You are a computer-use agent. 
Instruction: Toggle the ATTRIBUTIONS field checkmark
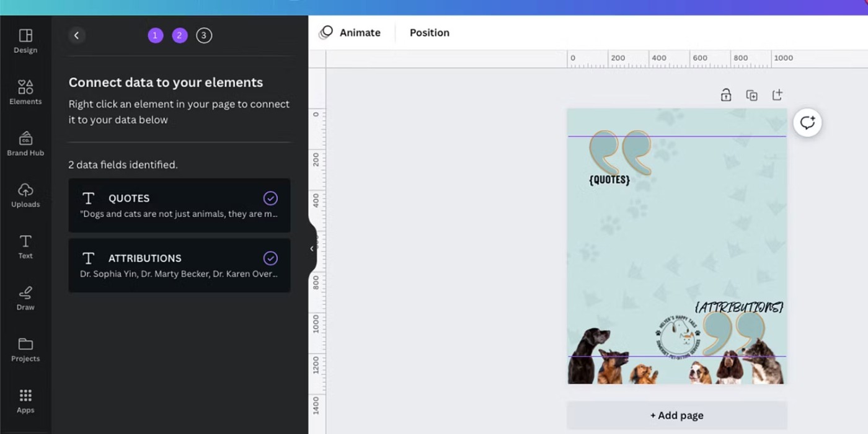click(270, 258)
